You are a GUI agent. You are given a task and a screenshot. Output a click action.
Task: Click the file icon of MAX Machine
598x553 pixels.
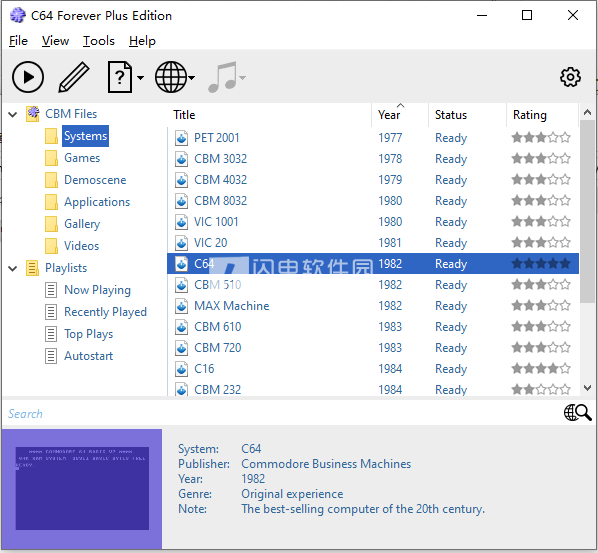182,305
